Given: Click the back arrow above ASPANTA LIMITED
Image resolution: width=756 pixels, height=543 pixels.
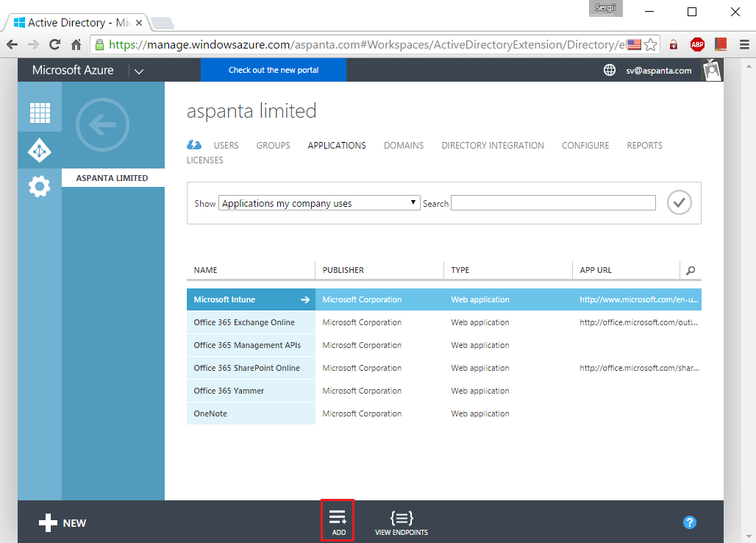Looking at the screenshot, I should 101,125.
